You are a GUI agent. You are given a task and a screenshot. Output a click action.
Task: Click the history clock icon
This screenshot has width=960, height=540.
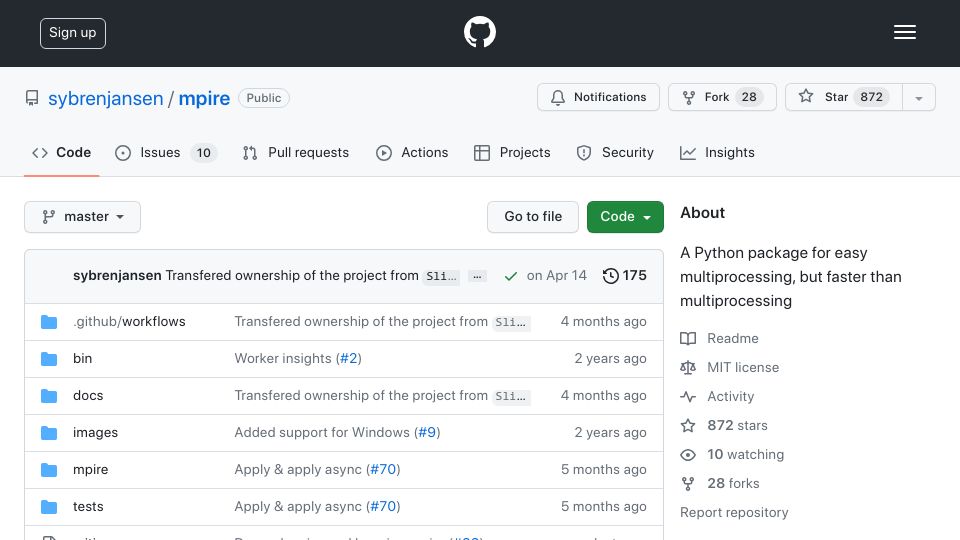click(610, 276)
